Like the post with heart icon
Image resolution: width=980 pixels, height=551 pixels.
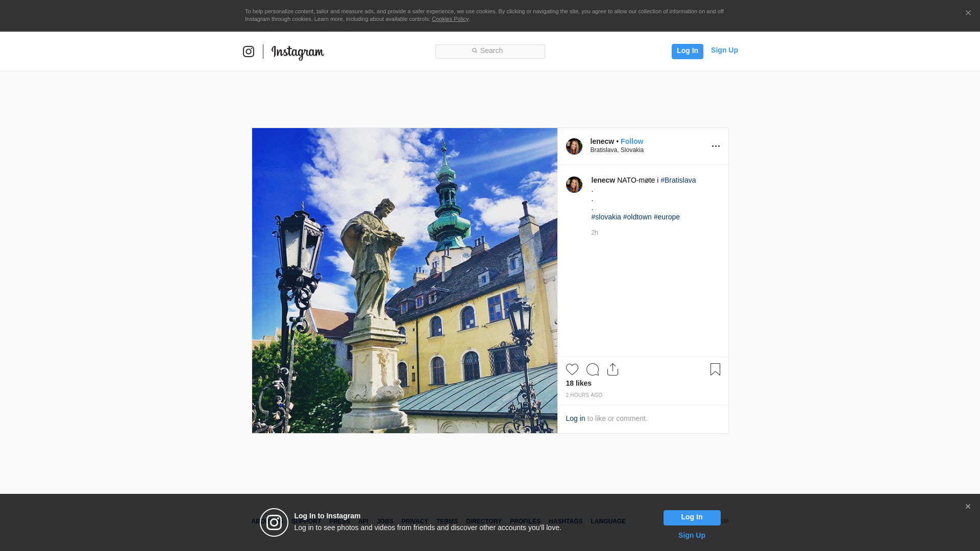click(572, 369)
